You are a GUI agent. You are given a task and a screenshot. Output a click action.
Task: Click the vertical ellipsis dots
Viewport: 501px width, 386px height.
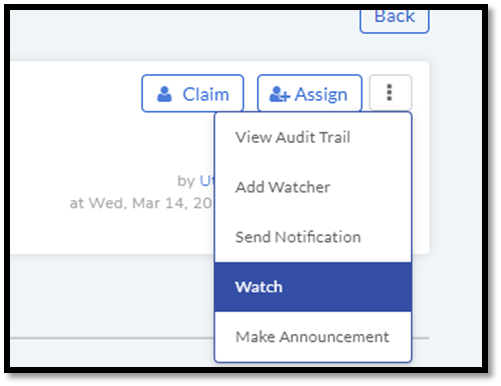tap(389, 92)
